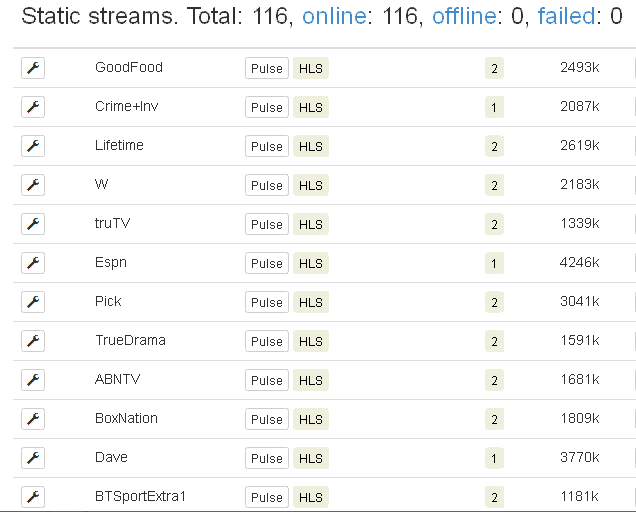Click Pulse button for Dave
Image resolution: width=636 pixels, height=512 pixels.
[x=267, y=457]
